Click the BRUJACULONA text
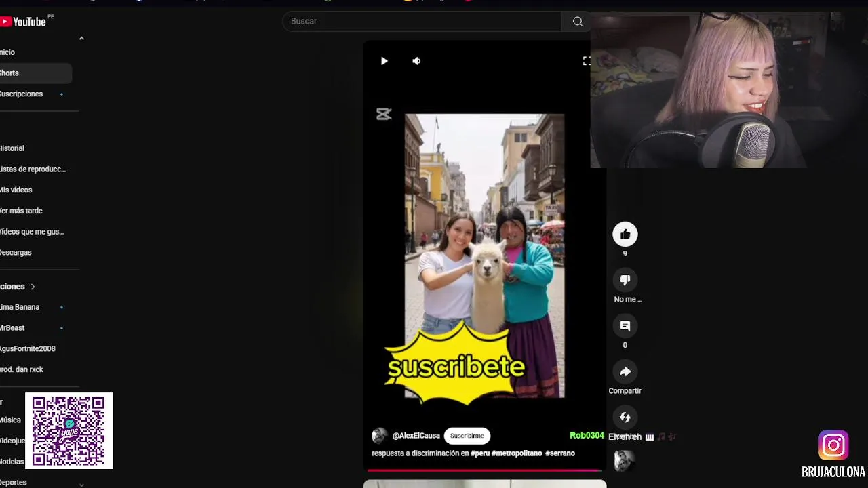This screenshot has width=868, height=488. click(x=833, y=472)
